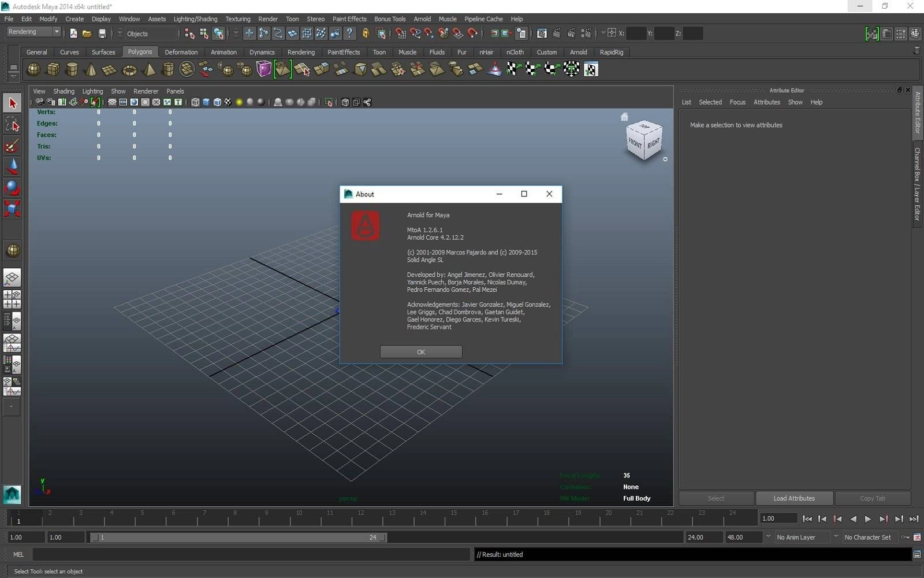
Task: Open the No Anim Layer dropdown
Action: (x=767, y=537)
